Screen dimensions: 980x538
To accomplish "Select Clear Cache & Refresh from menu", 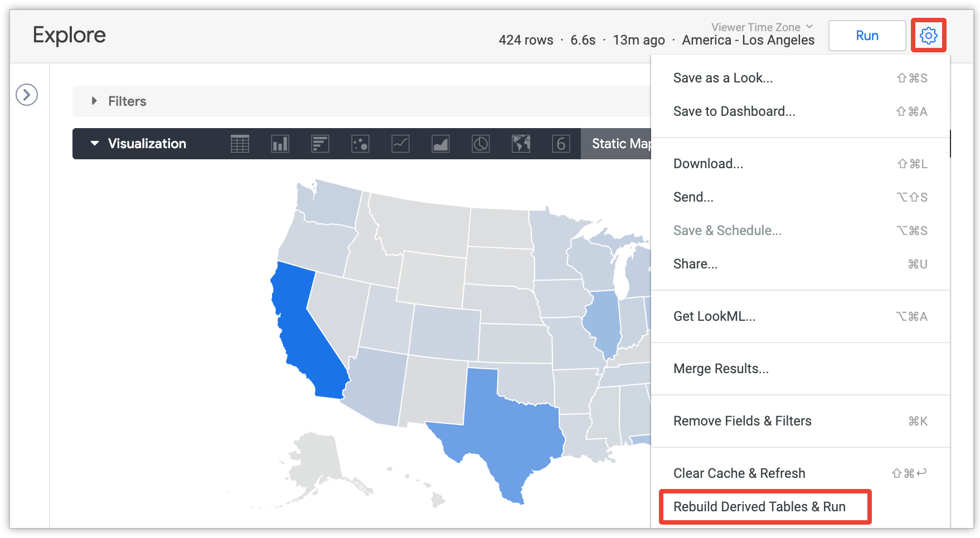I will point(739,473).
